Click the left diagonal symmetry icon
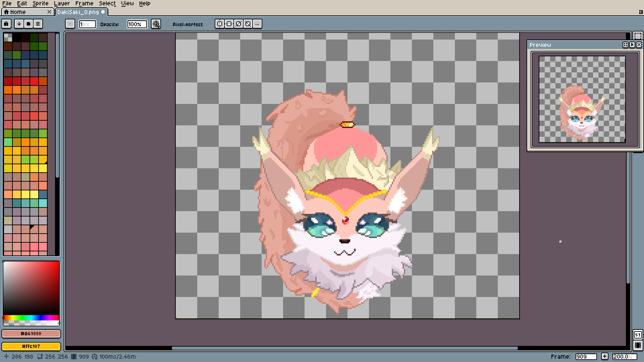Viewport: 644px width, 362px height. tap(248, 24)
